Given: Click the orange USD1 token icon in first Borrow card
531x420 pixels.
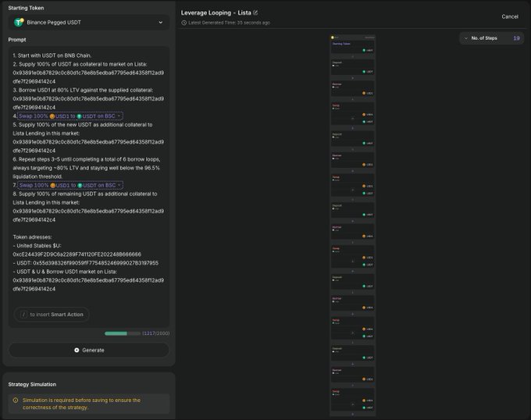Looking at the screenshot, I should tap(364, 93).
